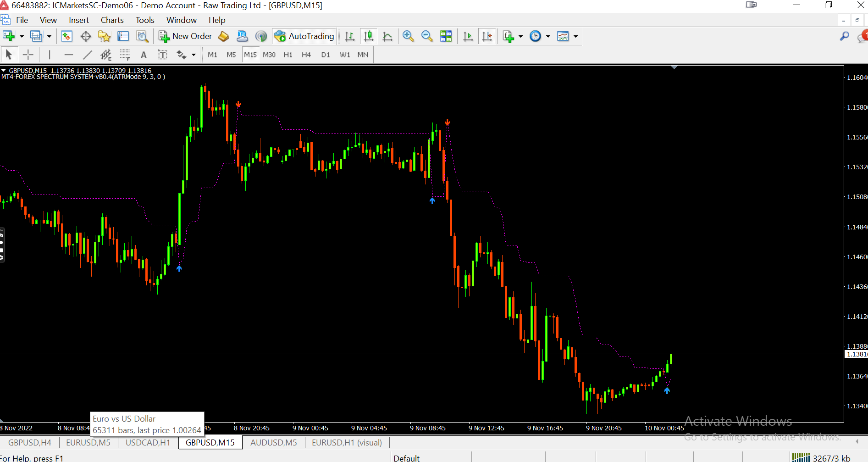Click the New Order button
The width and height of the screenshot is (868, 462).
point(185,36)
